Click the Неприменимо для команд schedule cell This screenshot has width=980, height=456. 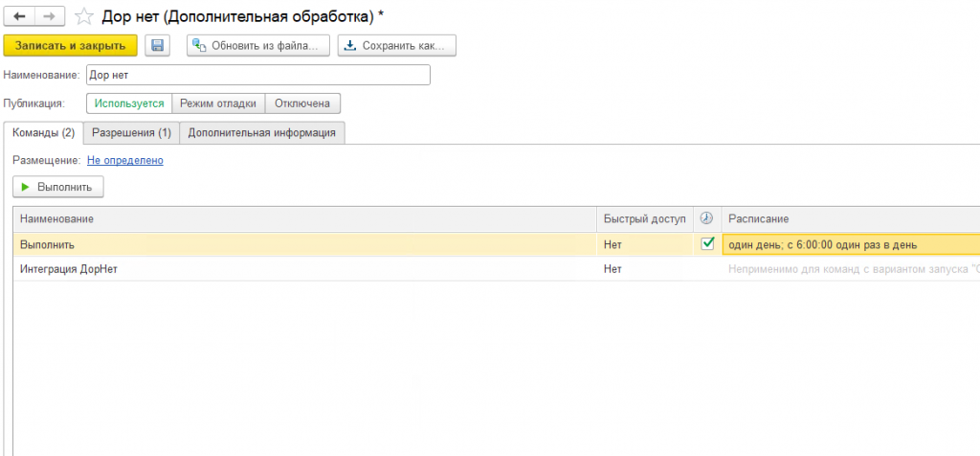(851, 269)
